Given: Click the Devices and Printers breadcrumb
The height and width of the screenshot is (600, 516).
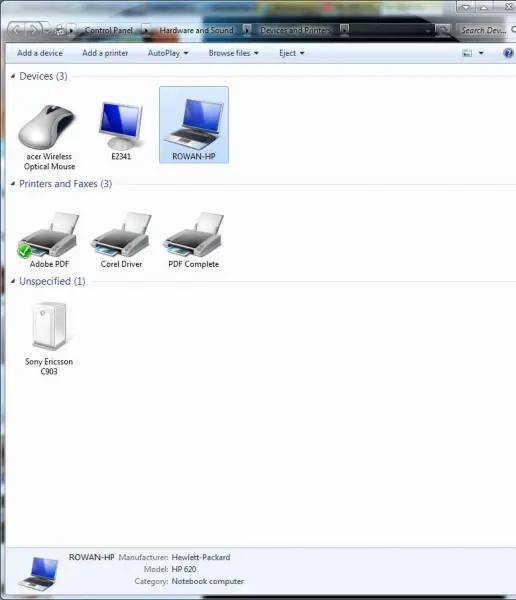Looking at the screenshot, I should [x=296, y=30].
